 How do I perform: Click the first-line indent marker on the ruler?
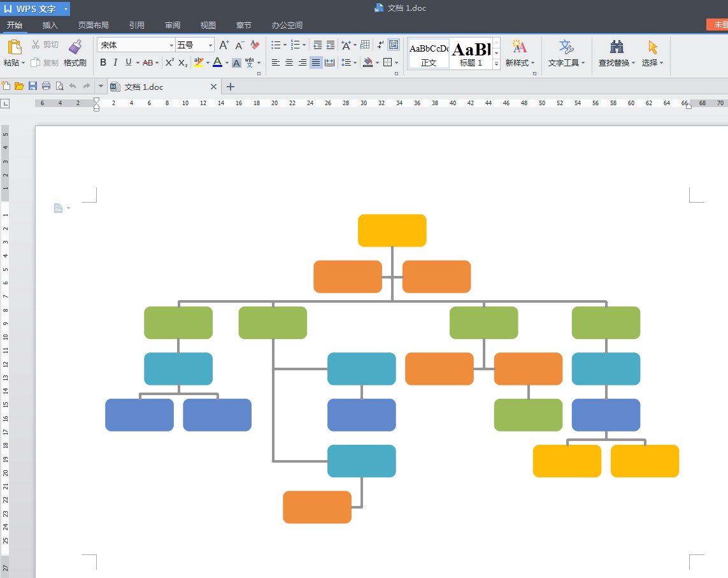96,100
